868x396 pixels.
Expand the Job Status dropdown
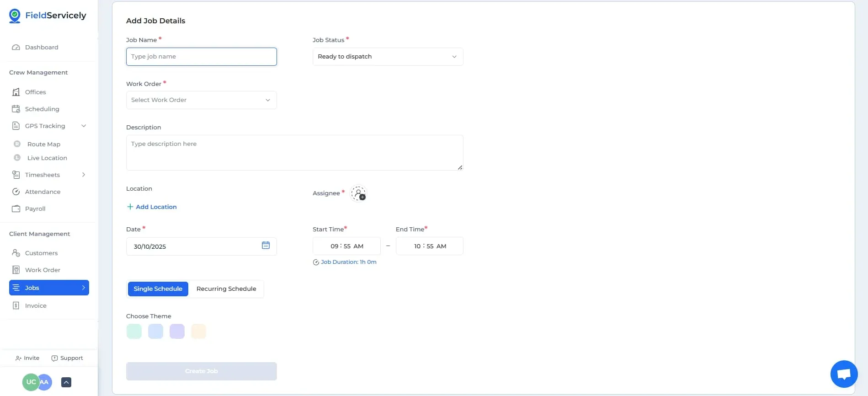388,57
